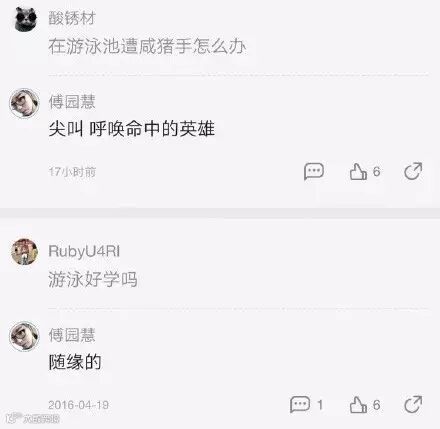440x429 pixels.
Task: Open comments on the 尖叫 answer
Action: click(x=314, y=172)
